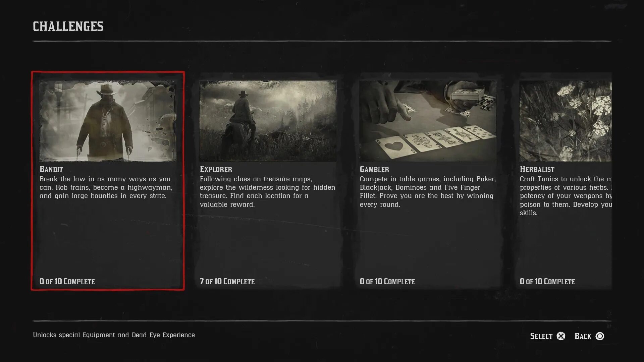Screen dimensions: 644x362
Task: Click the Explorer title text
Action: pyautogui.click(x=216, y=169)
